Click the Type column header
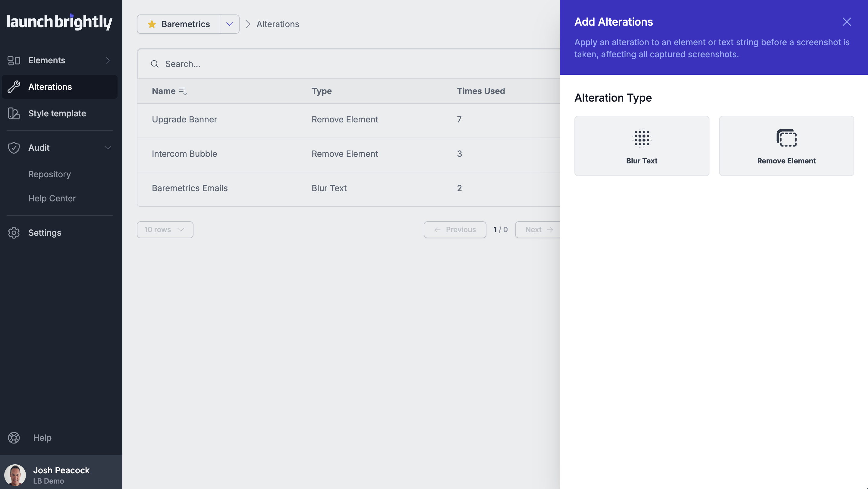Image resolution: width=868 pixels, height=489 pixels. 322,91
